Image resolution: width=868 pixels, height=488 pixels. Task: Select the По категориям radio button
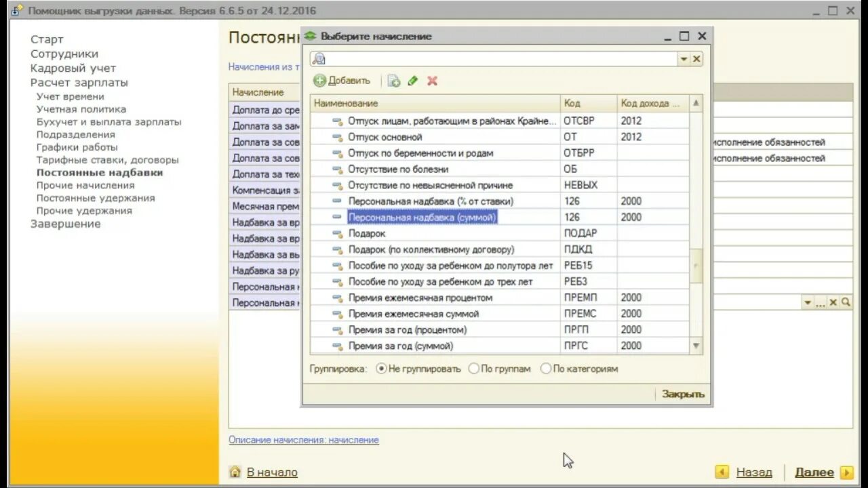546,369
